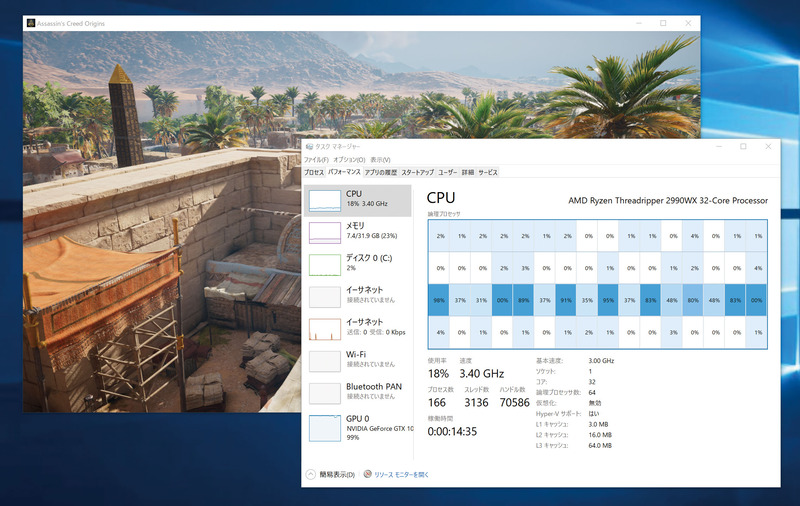Click the Assassin's Creed Origins window title

[70, 23]
